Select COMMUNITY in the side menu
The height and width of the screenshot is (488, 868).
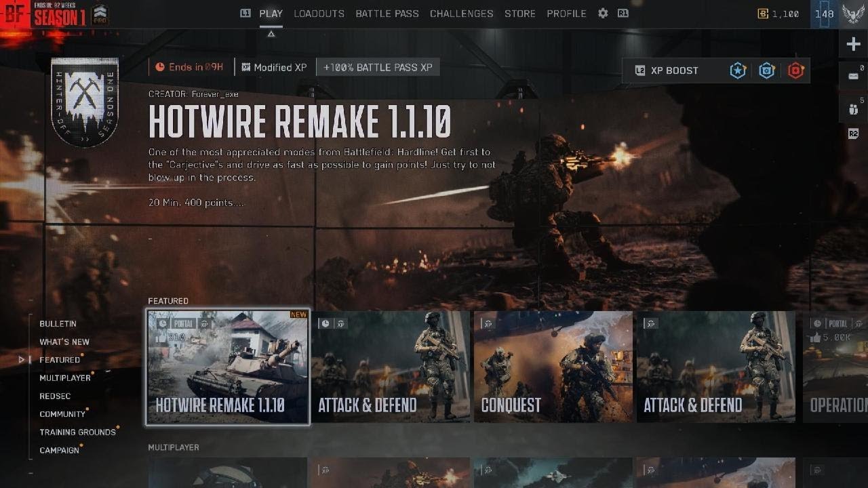[62, 414]
